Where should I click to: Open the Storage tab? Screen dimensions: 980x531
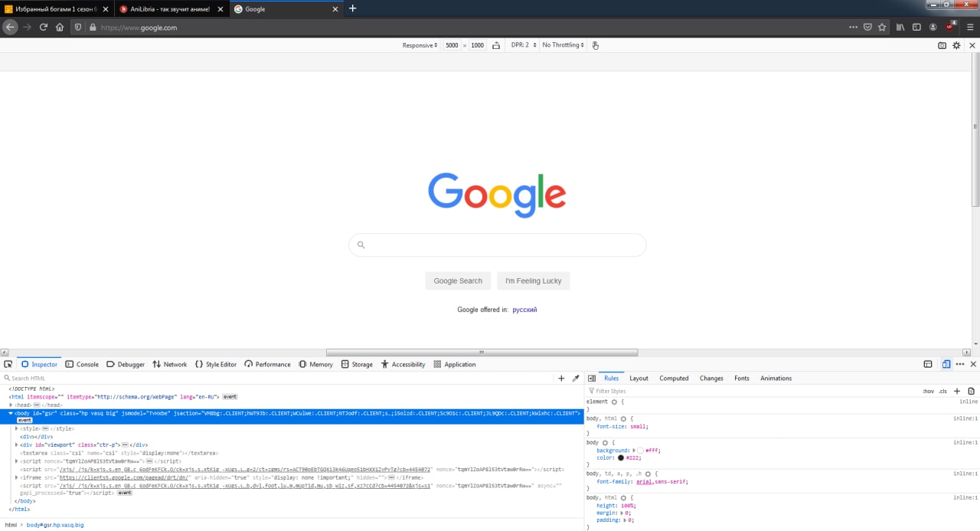(x=357, y=364)
